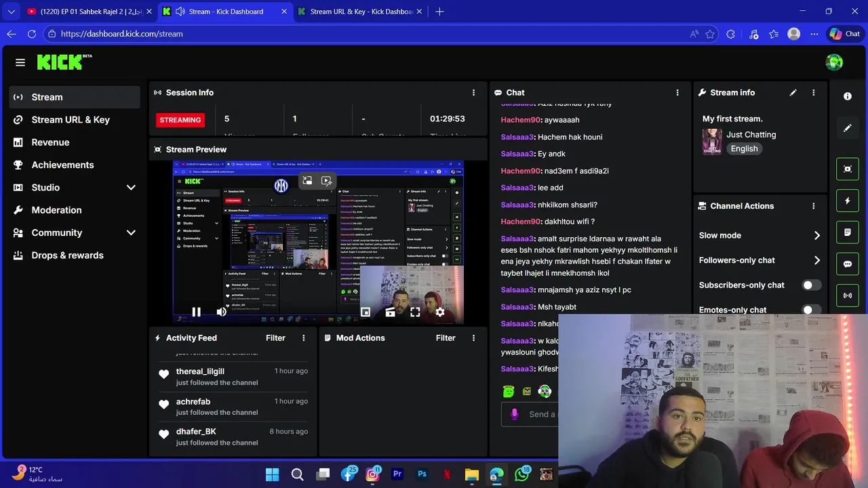Toggle the document mod-actions icon in right rail

pos(848,232)
